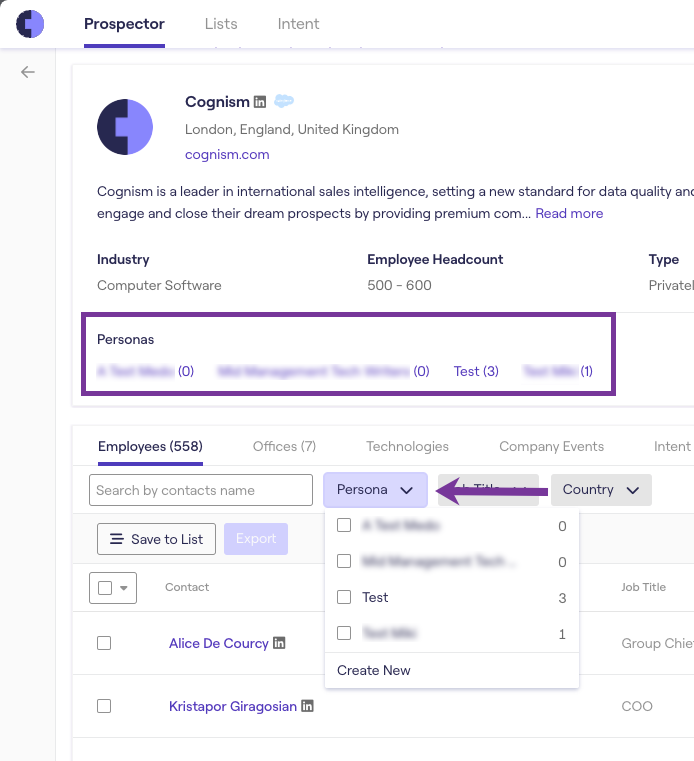
Task: Click the 500 - 600 headcount value
Action: pos(399,285)
